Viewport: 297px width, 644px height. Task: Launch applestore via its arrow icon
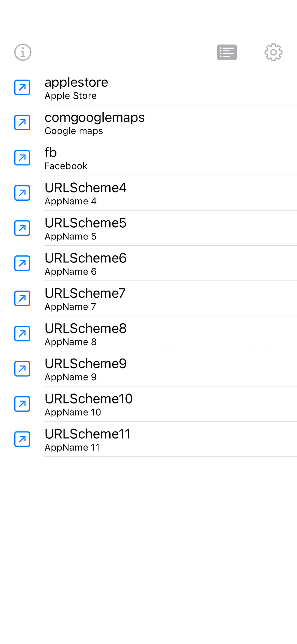pos(22,88)
